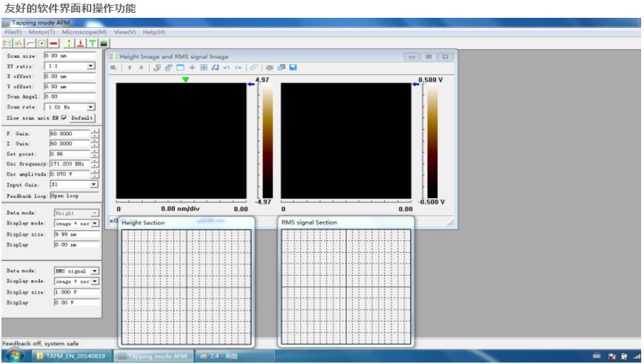Click the green triangle marker above height image
The height and width of the screenshot is (364, 644).
(185, 79)
